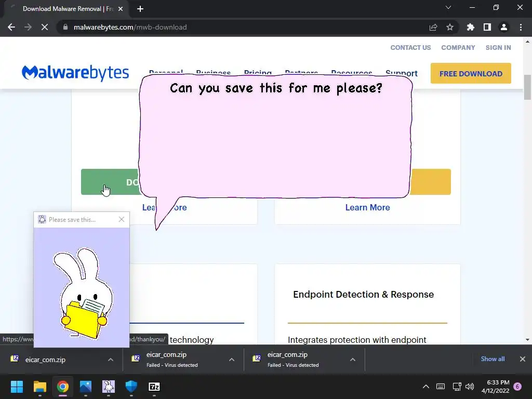Close the downloads bar
This screenshot has width=532, height=399.
[523, 359]
